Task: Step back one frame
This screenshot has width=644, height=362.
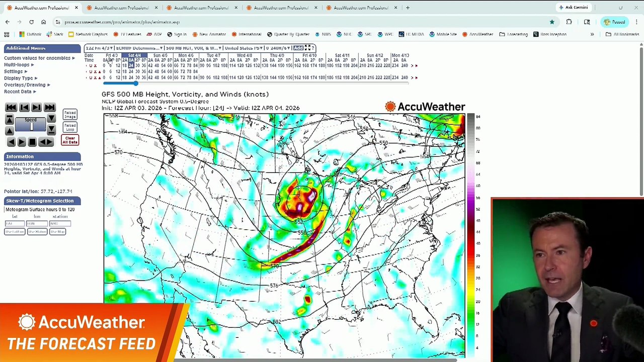Action: pos(24,107)
